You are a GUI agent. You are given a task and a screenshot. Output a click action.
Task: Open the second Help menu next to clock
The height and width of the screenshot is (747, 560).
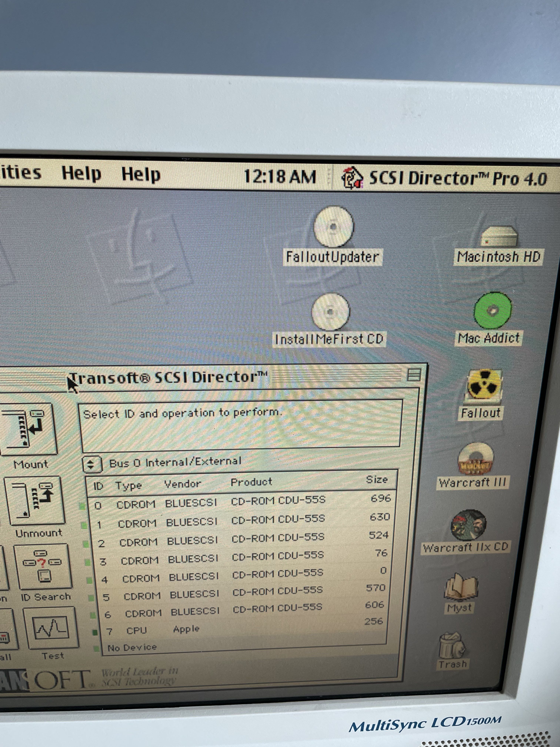point(141,175)
